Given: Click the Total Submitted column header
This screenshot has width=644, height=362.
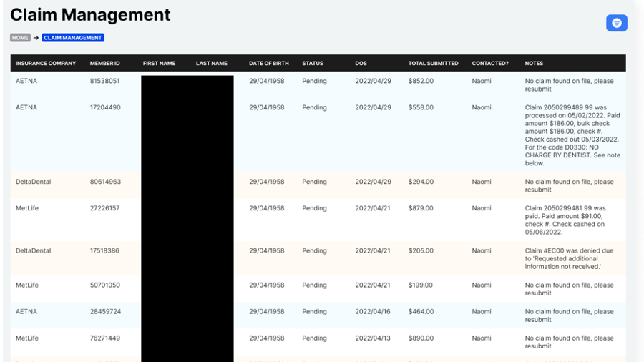Looking at the screenshot, I should click(x=433, y=63).
